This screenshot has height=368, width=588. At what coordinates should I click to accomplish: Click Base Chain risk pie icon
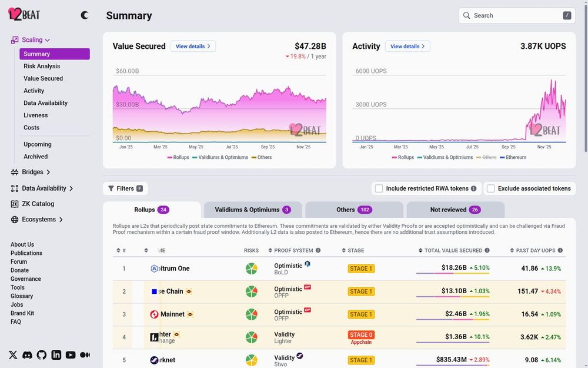252,291
